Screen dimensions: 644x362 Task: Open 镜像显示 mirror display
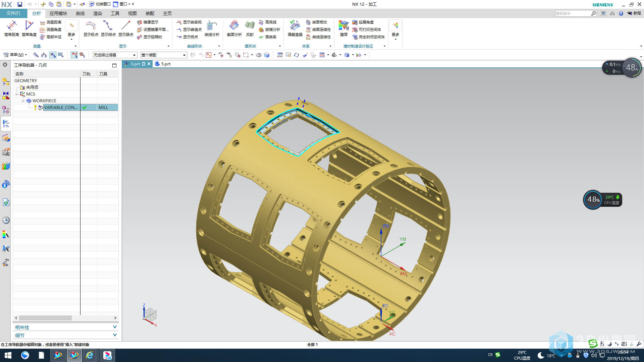148,22
